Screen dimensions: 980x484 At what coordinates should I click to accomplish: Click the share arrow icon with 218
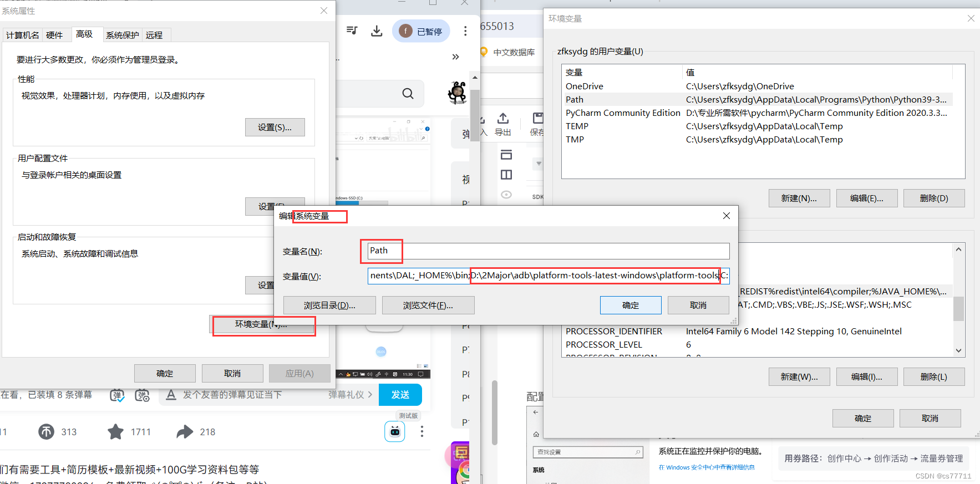pyautogui.click(x=185, y=432)
